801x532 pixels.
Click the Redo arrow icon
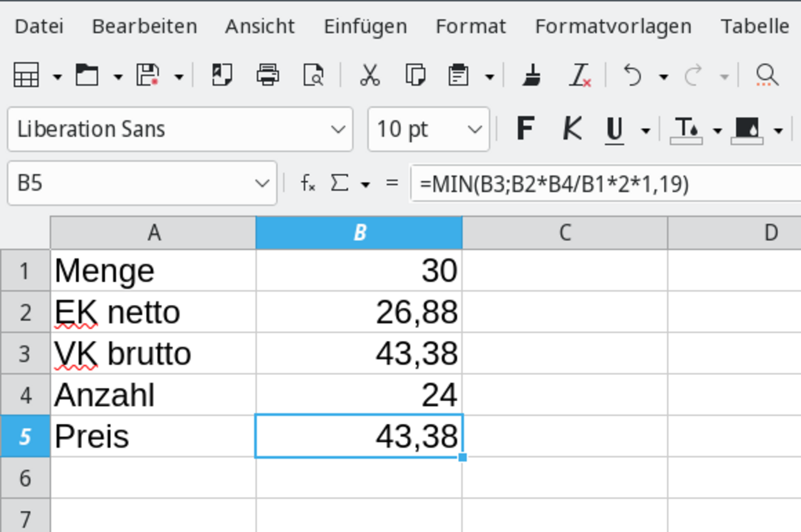693,76
